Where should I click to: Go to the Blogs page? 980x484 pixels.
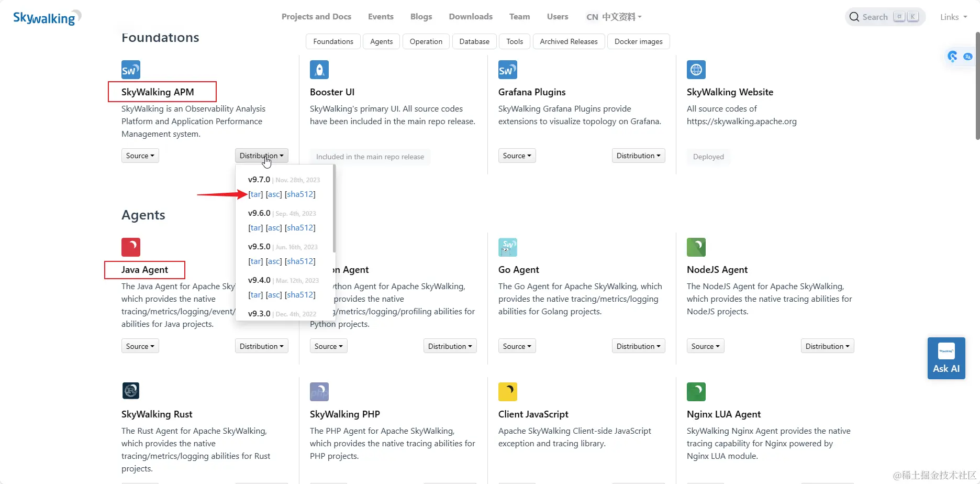(x=421, y=17)
